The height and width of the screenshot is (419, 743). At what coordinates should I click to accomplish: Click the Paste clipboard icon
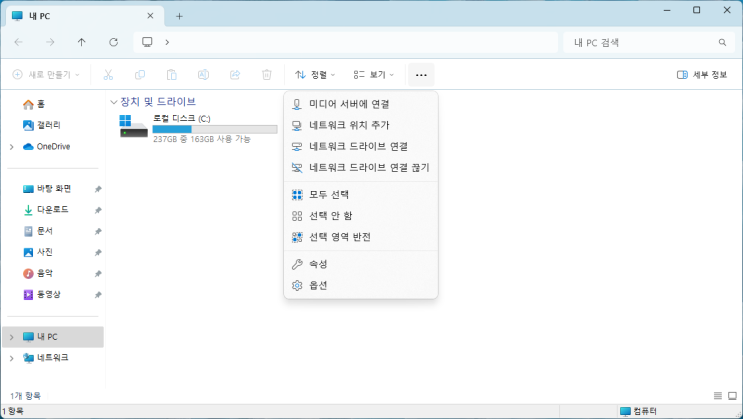tap(172, 74)
